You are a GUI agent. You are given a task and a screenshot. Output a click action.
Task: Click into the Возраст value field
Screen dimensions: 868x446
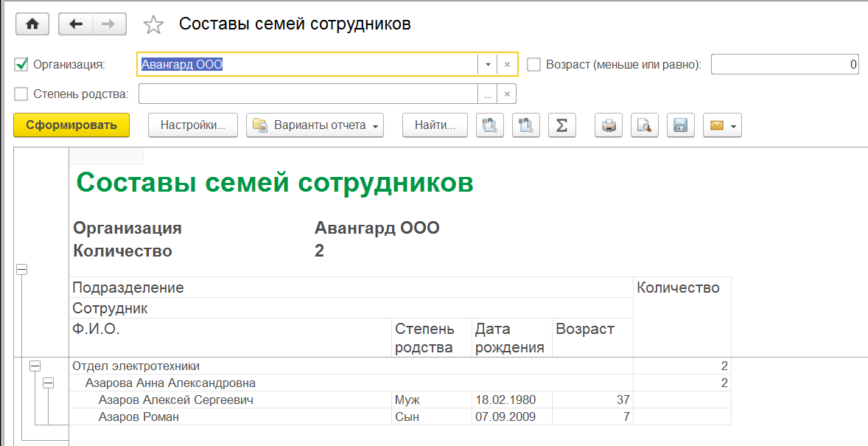click(x=785, y=64)
